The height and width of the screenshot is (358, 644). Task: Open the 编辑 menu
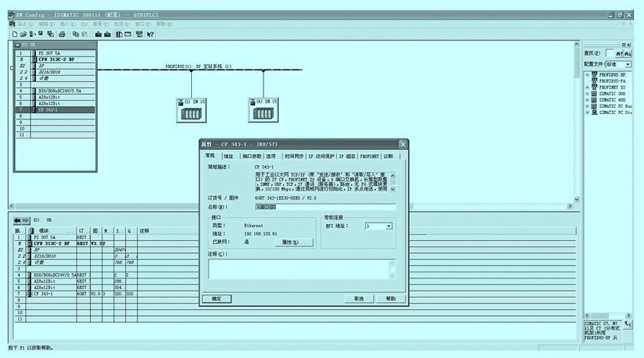(x=47, y=24)
